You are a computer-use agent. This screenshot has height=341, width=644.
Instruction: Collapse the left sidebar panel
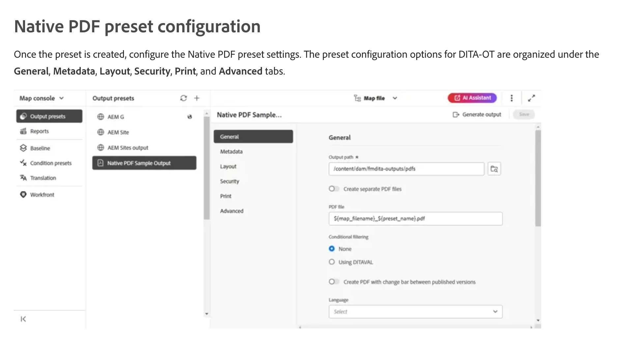23,319
